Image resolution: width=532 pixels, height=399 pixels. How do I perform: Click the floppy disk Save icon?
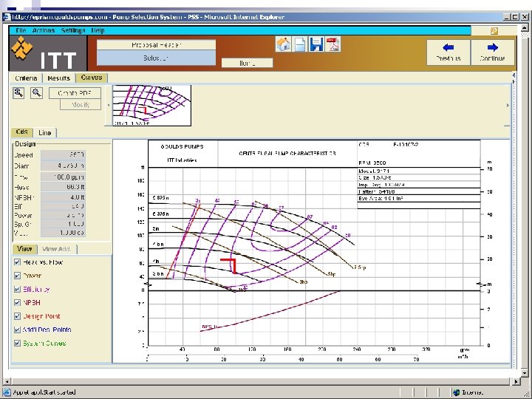(316, 44)
